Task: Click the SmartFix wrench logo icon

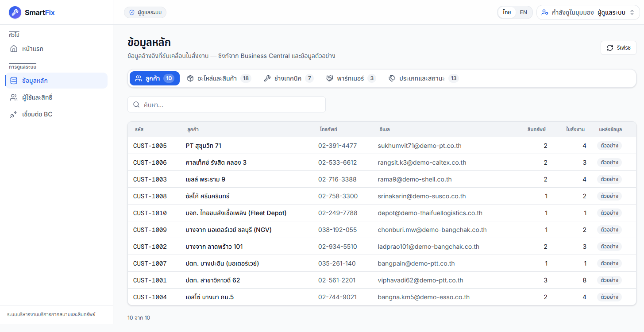Action: click(x=15, y=12)
